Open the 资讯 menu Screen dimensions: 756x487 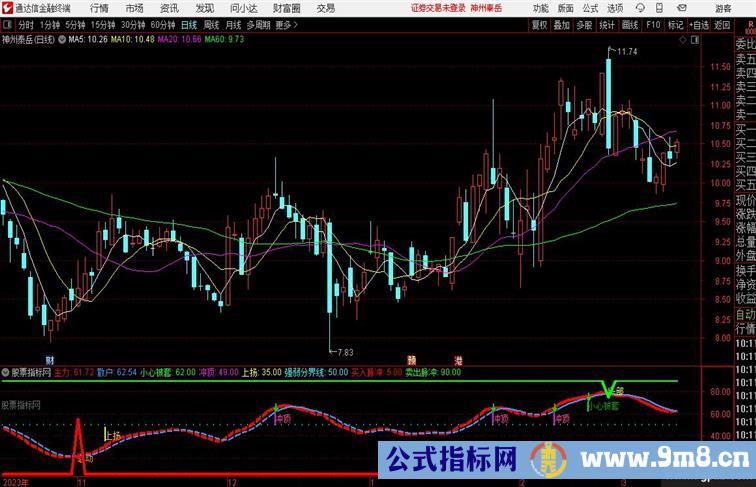coord(169,8)
